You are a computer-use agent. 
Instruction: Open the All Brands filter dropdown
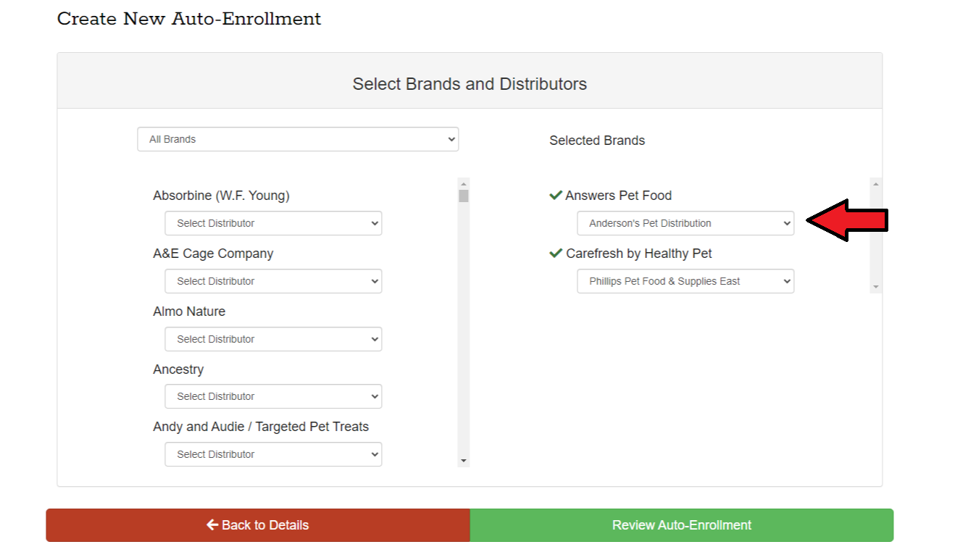click(x=298, y=139)
